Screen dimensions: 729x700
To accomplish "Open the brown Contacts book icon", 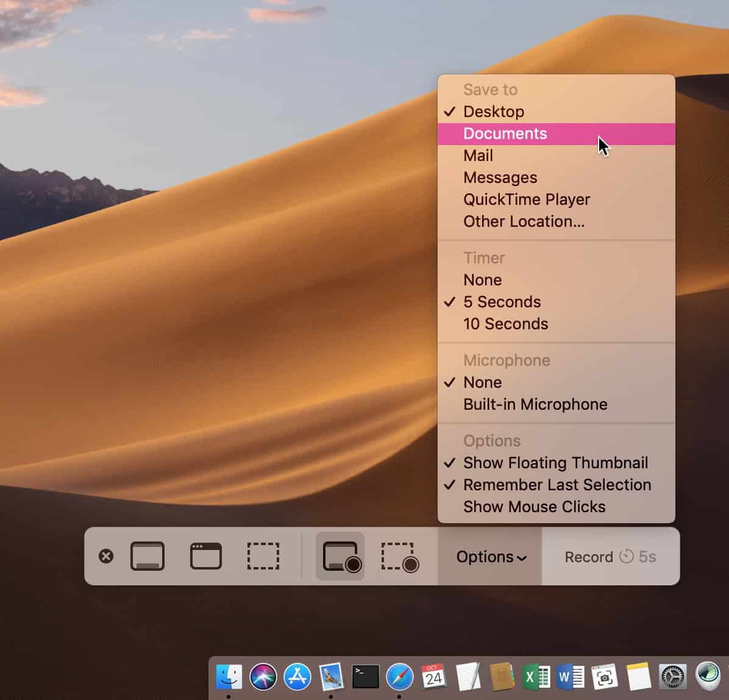I will pos(502,676).
